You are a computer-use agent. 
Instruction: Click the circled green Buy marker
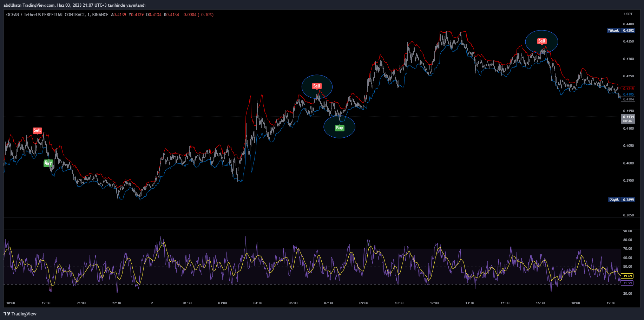[x=340, y=128]
